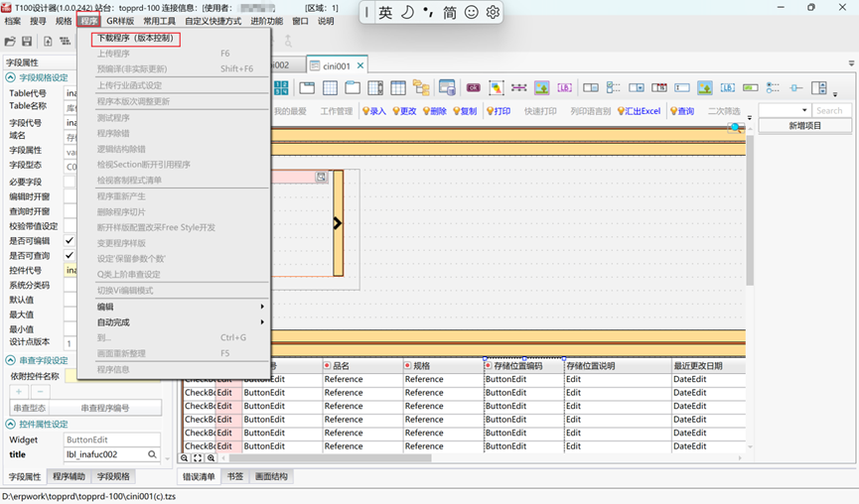Open widget toolbar overflow arrow
This screenshot has width=859, height=504.
[x=835, y=94]
